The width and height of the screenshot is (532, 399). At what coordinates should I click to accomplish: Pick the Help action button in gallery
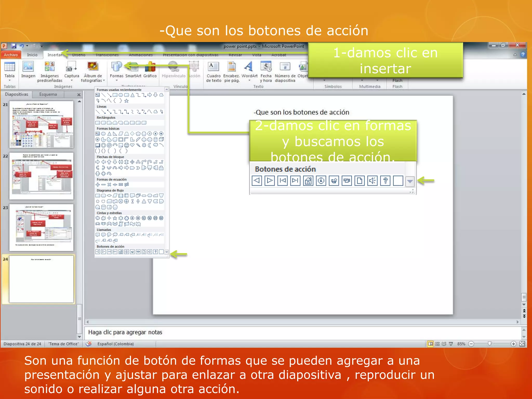(155, 252)
